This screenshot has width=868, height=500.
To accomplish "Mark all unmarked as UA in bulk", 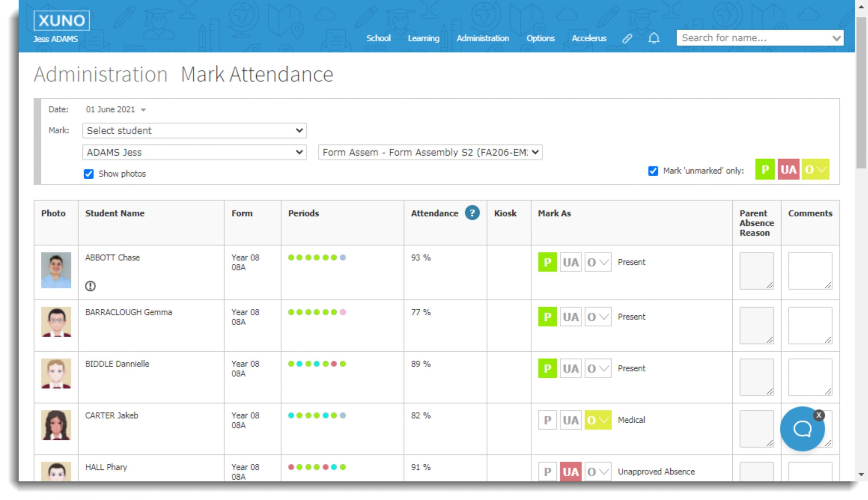I will click(x=788, y=169).
